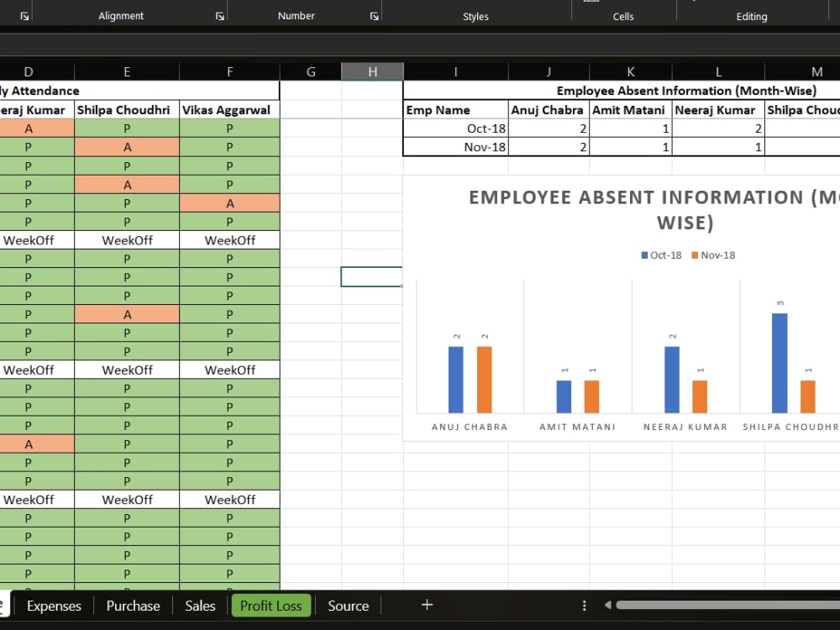Click Employee Absent Information table title cell
This screenshot has width=840, height=630.
click(622, 91)
